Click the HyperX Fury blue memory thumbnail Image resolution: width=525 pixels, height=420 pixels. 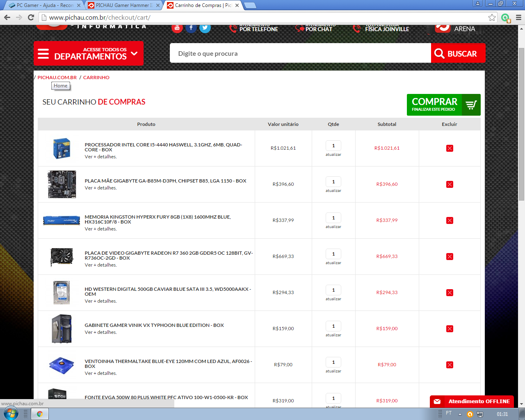[x=62, y=221]
